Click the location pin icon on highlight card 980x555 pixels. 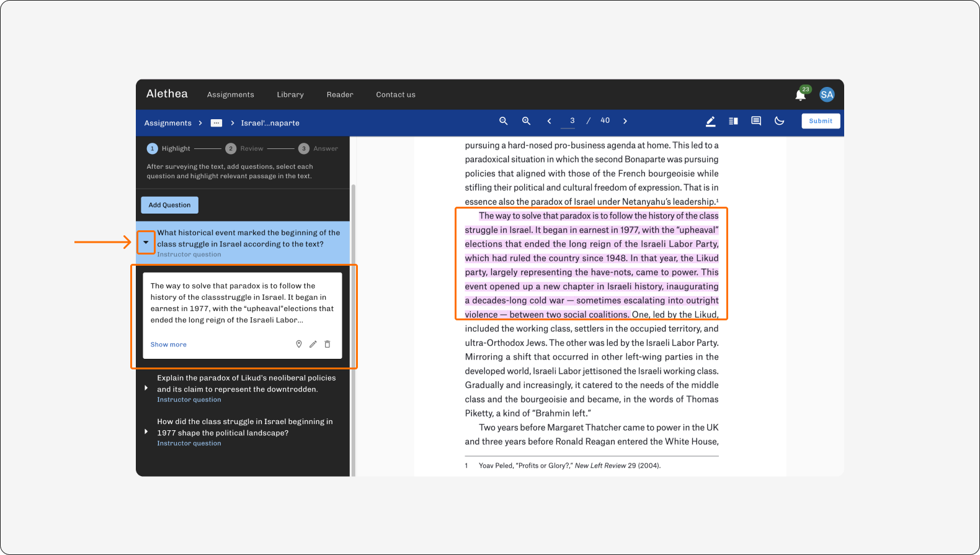click(x=299, y=344)
